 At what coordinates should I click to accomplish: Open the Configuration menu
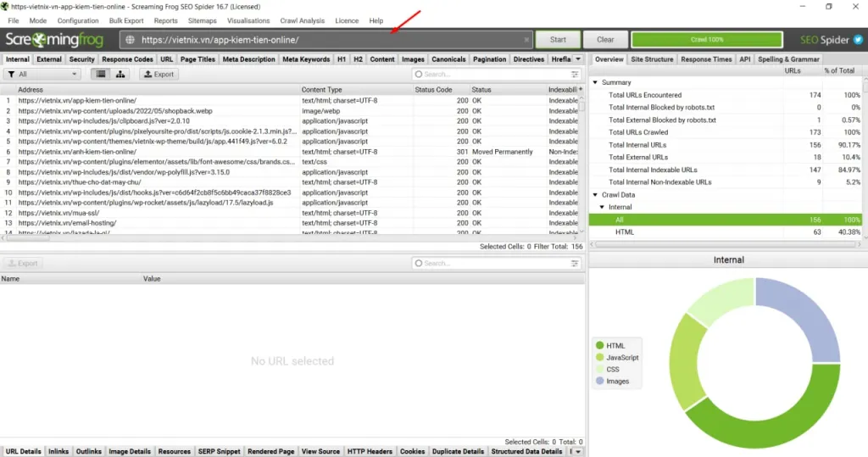(77, 20)
